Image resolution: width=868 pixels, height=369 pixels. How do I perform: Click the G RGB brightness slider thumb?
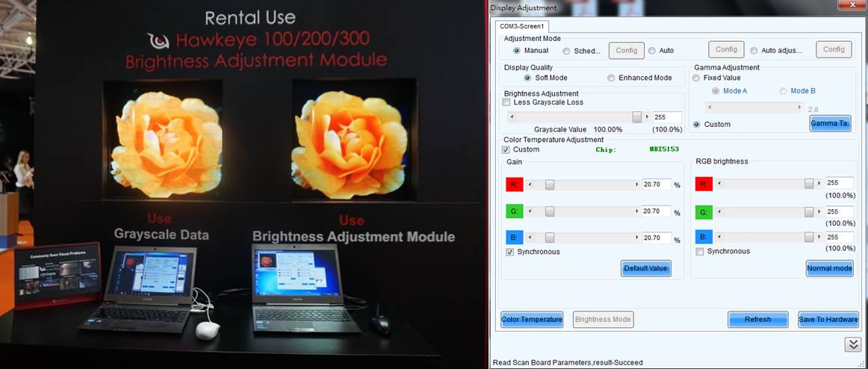pyautogui.click(x=809, y=211)
